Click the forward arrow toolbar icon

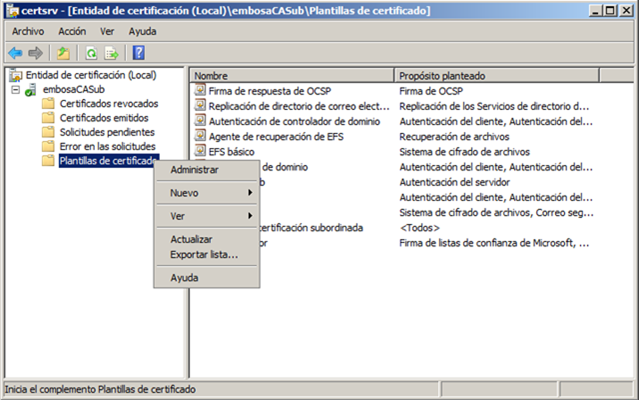(36, 52)
